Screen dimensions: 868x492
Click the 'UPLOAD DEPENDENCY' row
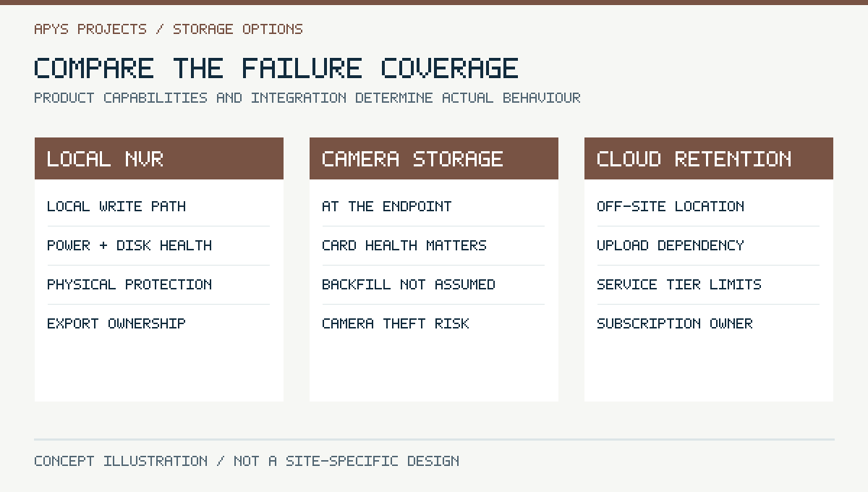(x=708, y=245)
